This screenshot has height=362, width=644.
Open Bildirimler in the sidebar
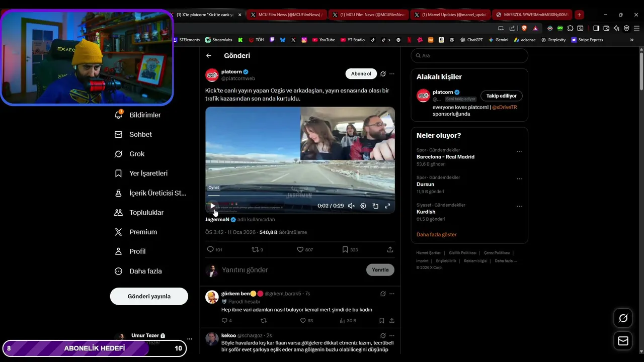tap(138, 115)
